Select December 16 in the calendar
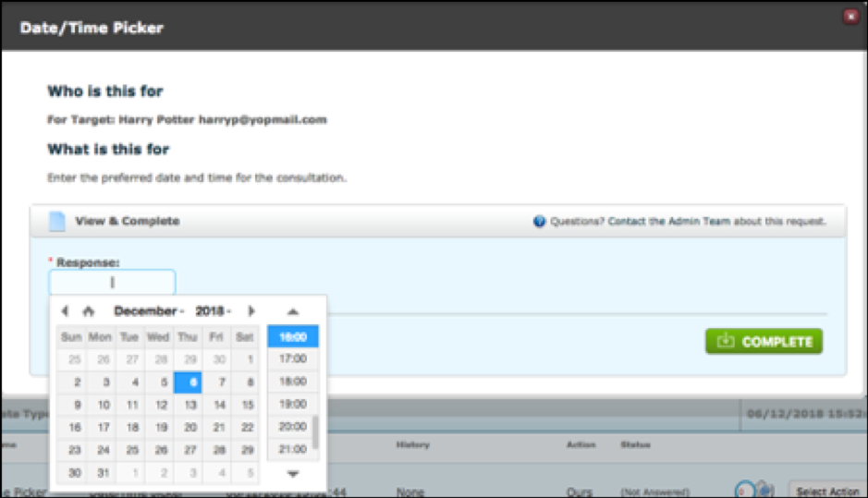Viewport: 868px width, 498px height. coord(72,427)
